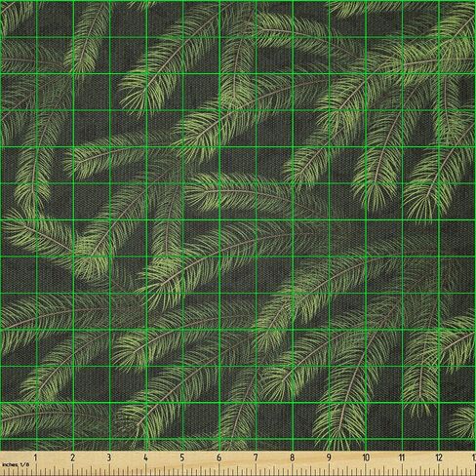Click the "inches, 1/8" ruler label
Viewport: 476px width, 476px height.
(x=16, y=464)
